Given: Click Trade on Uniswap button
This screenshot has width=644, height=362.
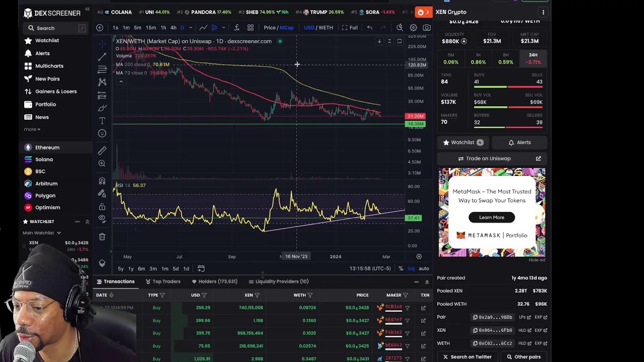Looking at the screenshot, I should 492,158.
